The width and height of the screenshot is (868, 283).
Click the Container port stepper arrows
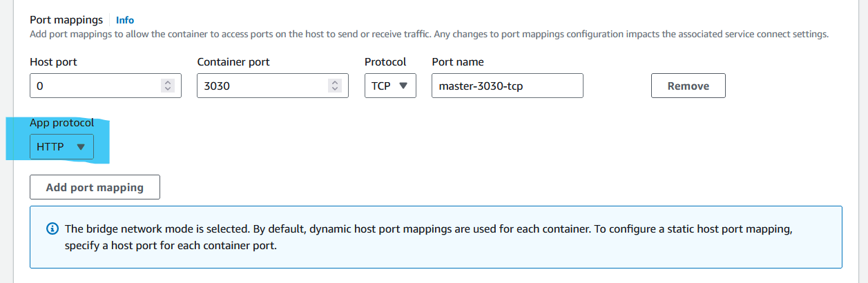point(335,86)
